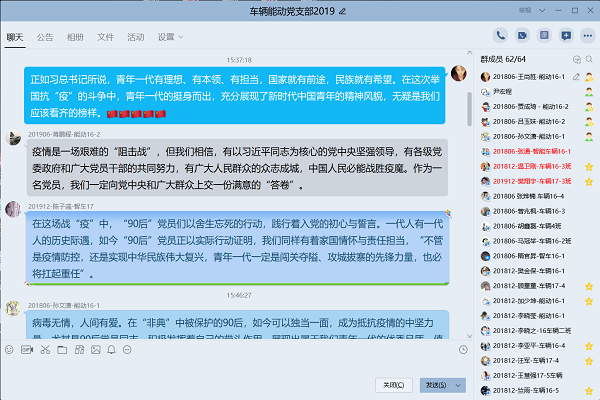Select member 201806-…车辆16-2班
Image resolution: width=600 pixels, height=400 pixels.
click(x=536, y=241)
